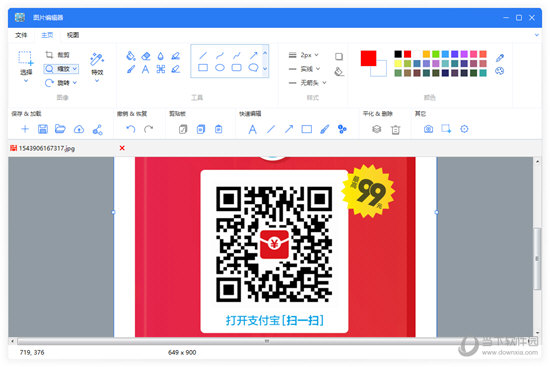
Task: Choose the ellipse shape
Action: coord(220,68)
